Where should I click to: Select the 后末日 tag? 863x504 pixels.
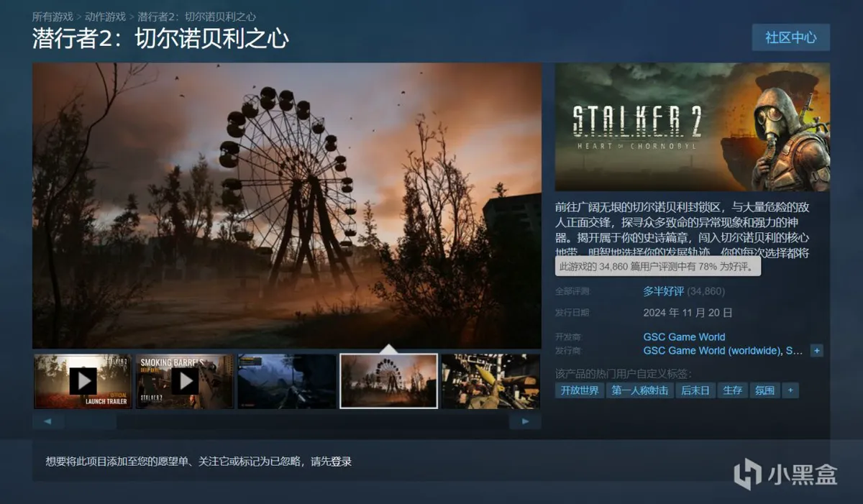(x=695, y=390)
